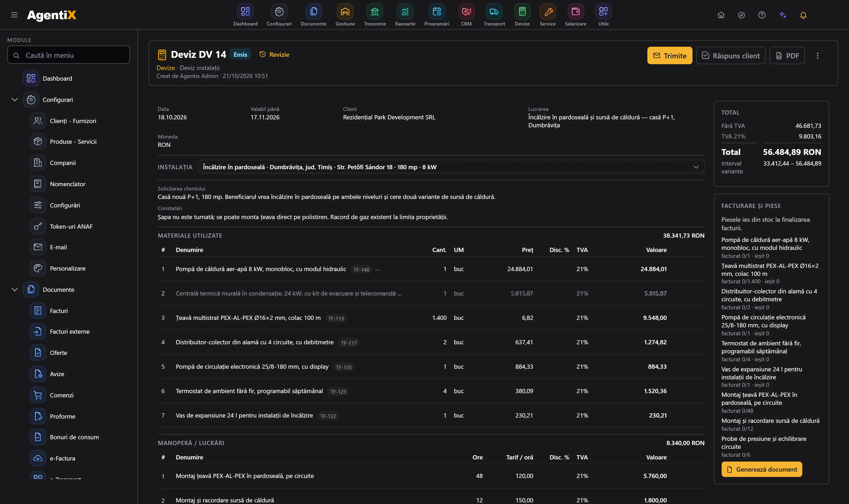Viewport: 849px width, 504px height.
Task: Open CRM module in top bar
Action: point(466,15)
